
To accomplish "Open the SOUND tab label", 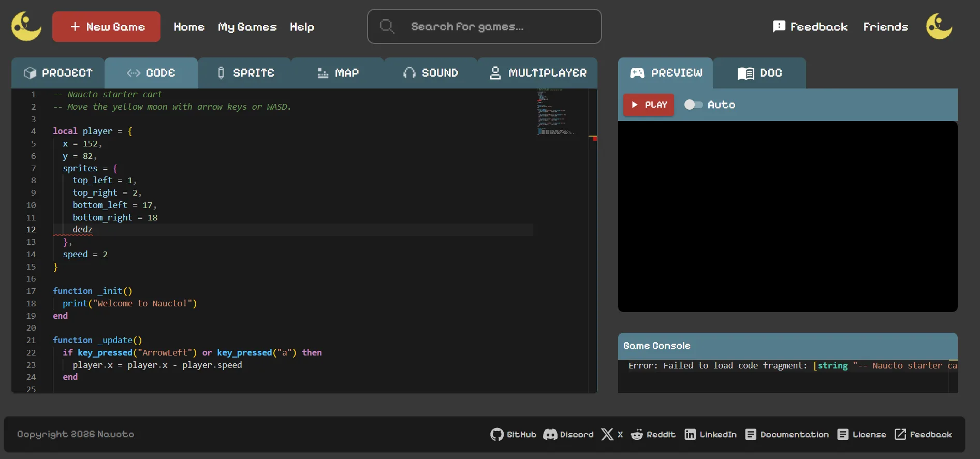I will tap(440, 73).
